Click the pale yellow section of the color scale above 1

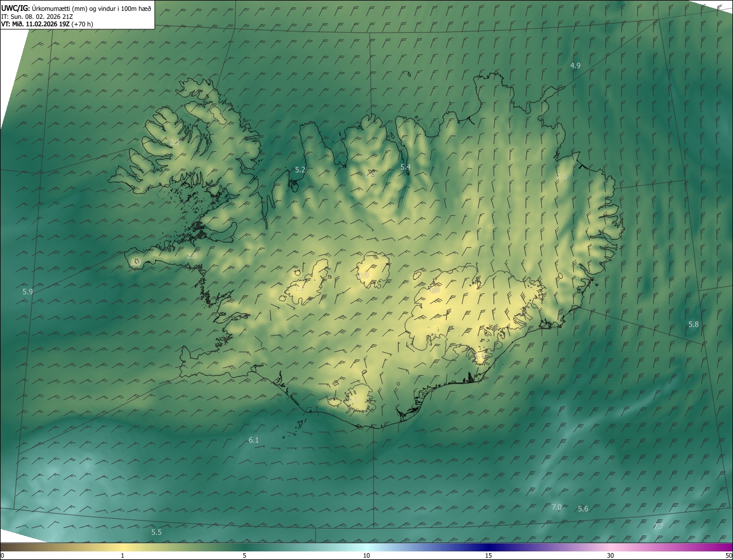(123, 547)
